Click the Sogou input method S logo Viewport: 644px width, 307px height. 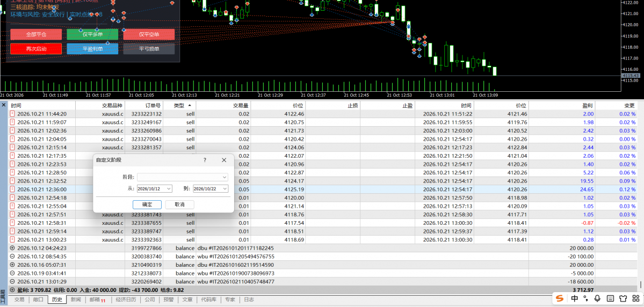click(x=560, y=298)
